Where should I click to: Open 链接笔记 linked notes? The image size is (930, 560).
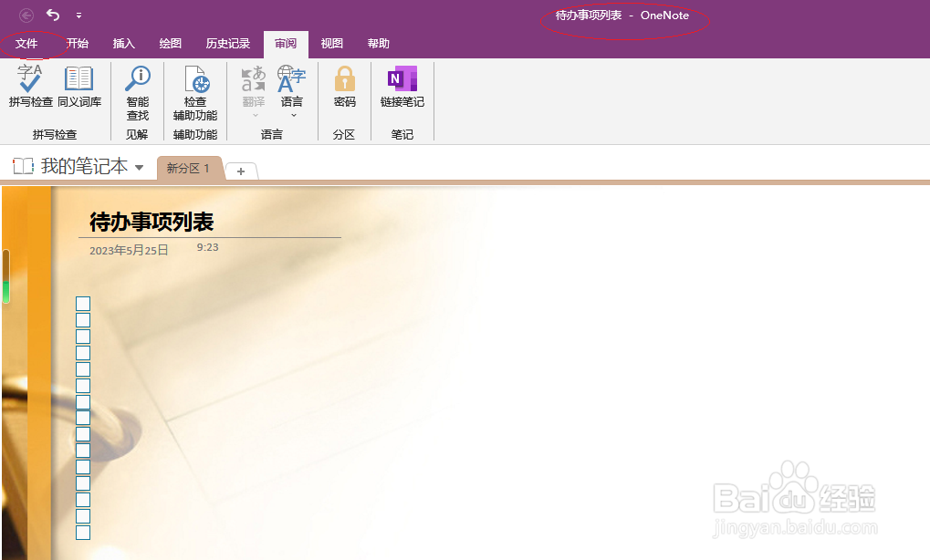[402, 86]
